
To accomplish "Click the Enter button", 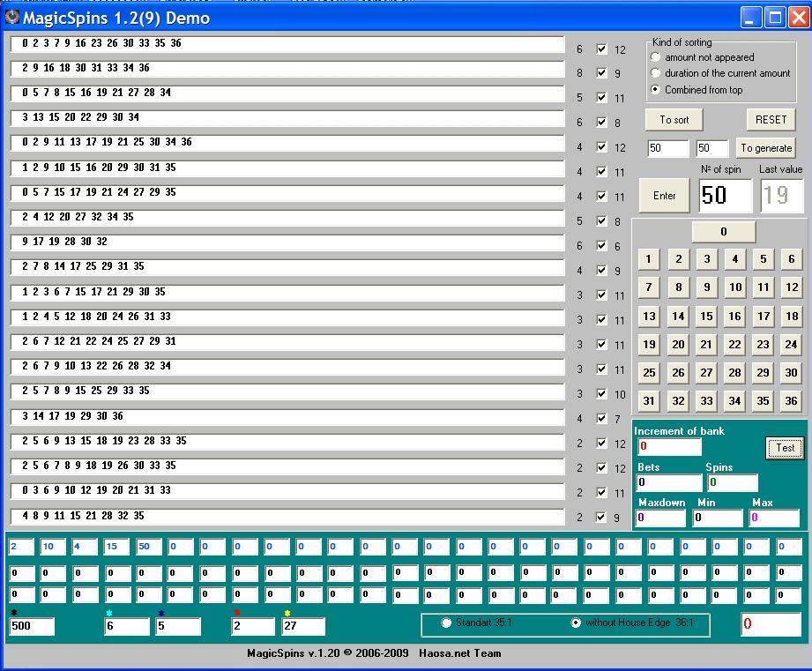I will (665, 196).
